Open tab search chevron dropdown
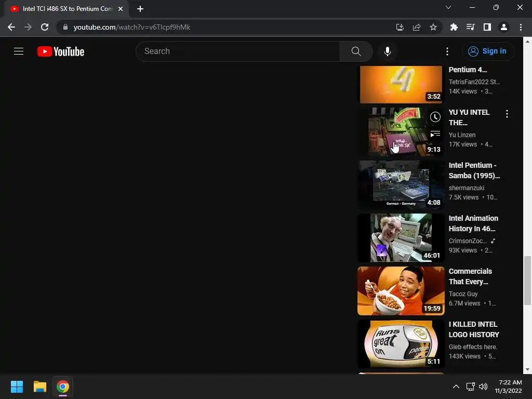This screenshot has width=532, height=399. coord(448,7)
